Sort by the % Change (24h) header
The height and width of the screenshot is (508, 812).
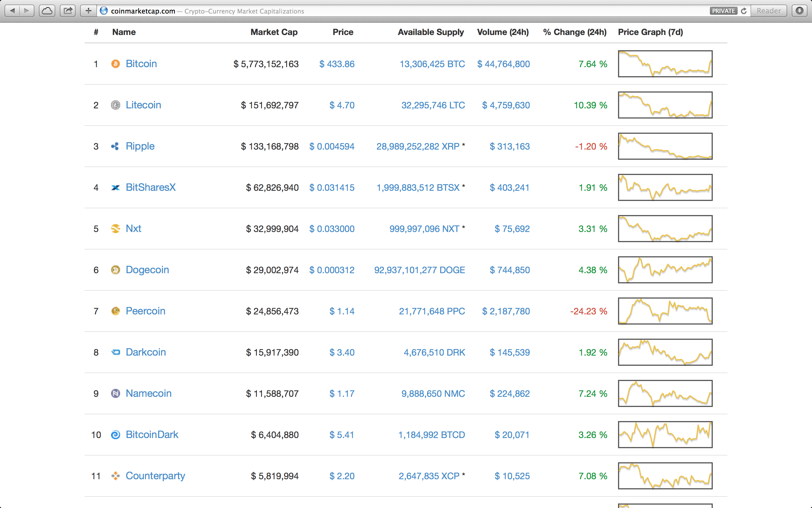[575, 32]
